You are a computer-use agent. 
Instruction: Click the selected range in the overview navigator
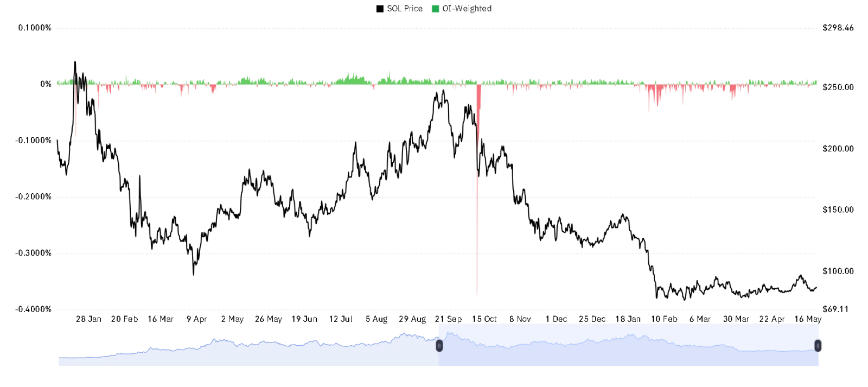pyautogui.click(x=628, y=345)
